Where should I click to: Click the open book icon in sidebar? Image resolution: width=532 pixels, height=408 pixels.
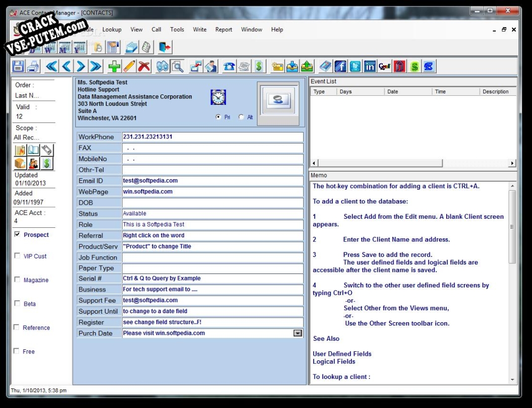pos(33,150)
